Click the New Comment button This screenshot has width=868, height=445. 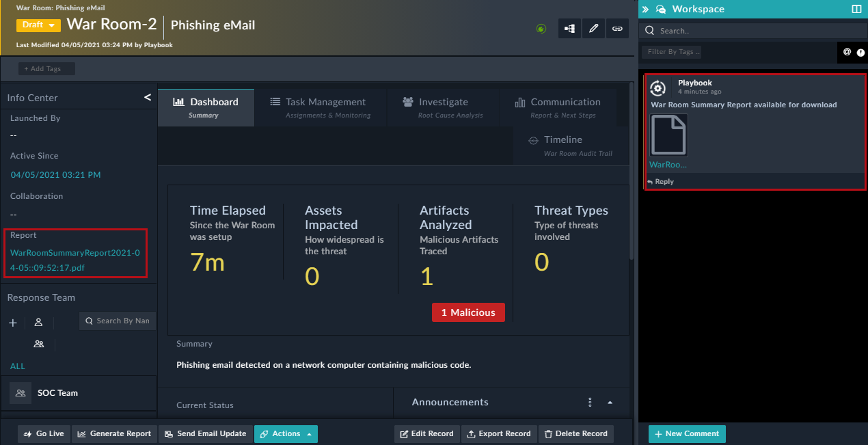tap(687, 433)
